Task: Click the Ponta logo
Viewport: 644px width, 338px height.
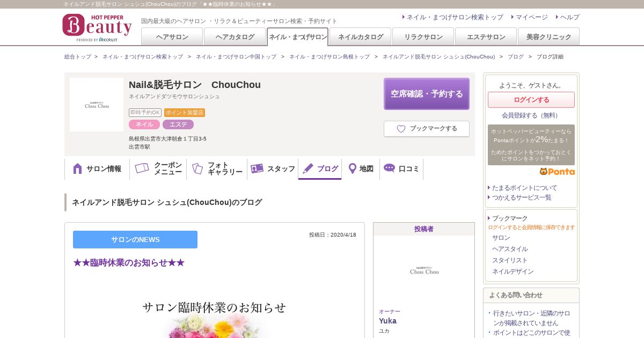Action: point(557,172)
